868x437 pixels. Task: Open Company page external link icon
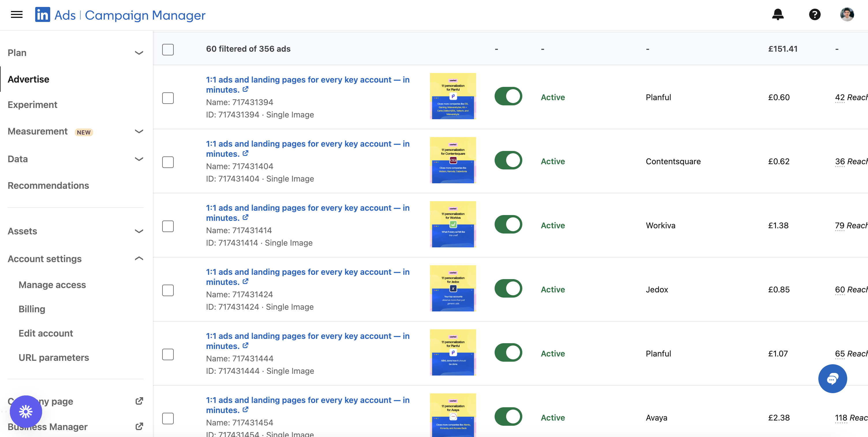click(x=139, y=401)
